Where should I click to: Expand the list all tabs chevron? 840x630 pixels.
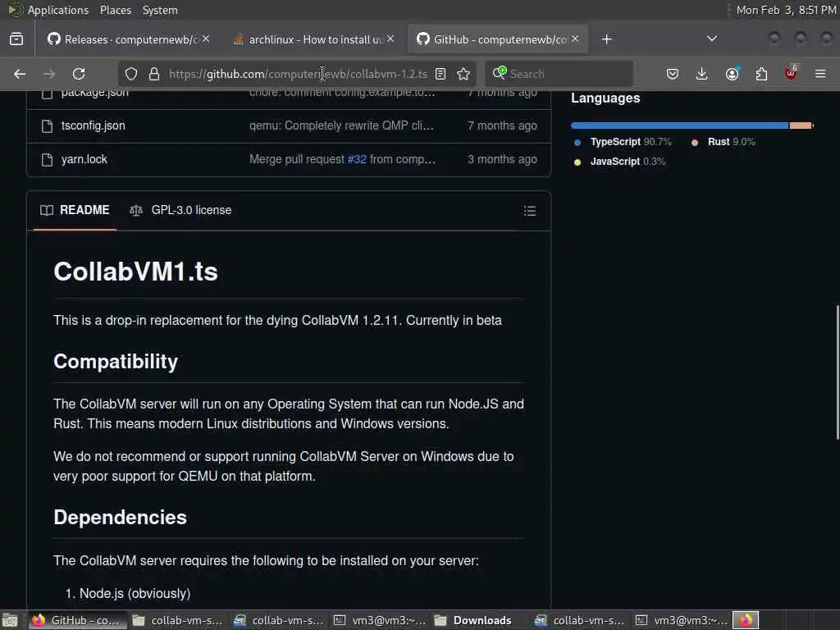click(712, 39)
